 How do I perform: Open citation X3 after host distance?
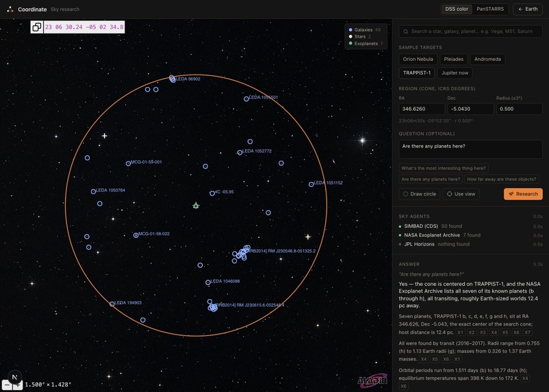pos(483,332)
